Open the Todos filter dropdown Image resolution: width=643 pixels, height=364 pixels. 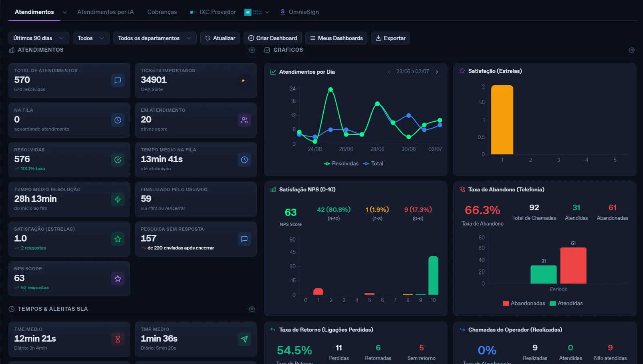point(91,38)
